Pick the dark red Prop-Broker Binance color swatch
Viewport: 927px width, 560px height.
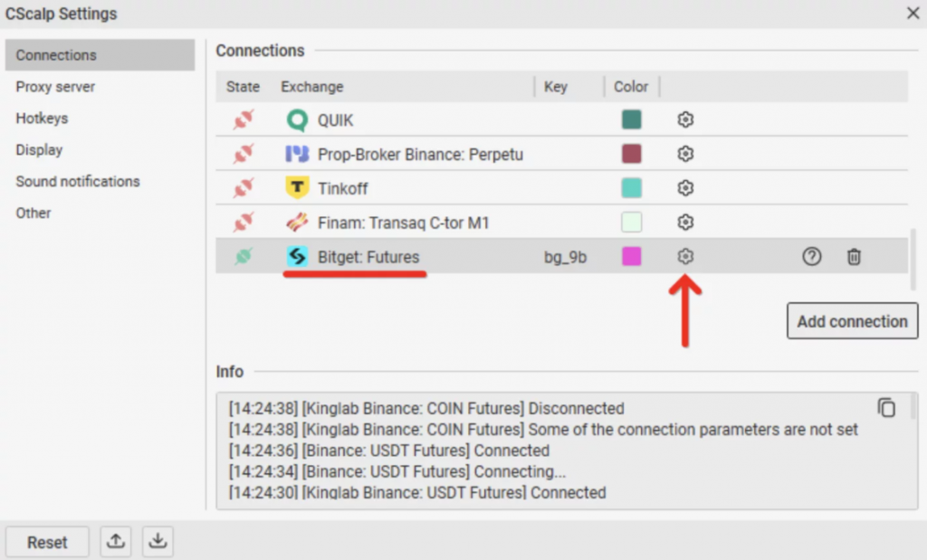[x=631, y=154]
